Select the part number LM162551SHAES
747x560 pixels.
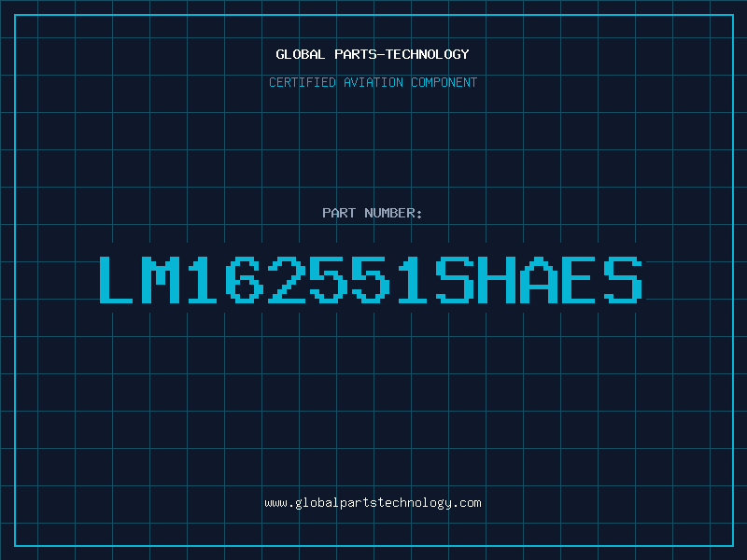click(371, 280)
